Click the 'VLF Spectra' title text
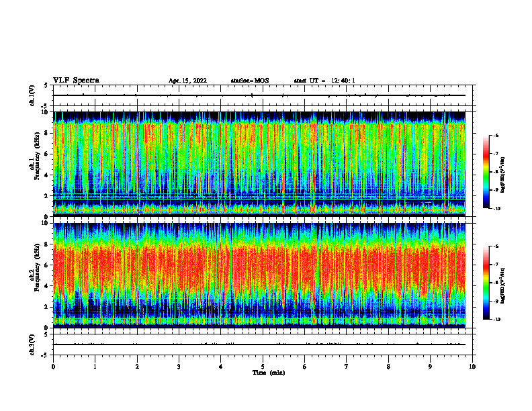The height and width of the screenshot is (411, 532). (x=76, y=81)
